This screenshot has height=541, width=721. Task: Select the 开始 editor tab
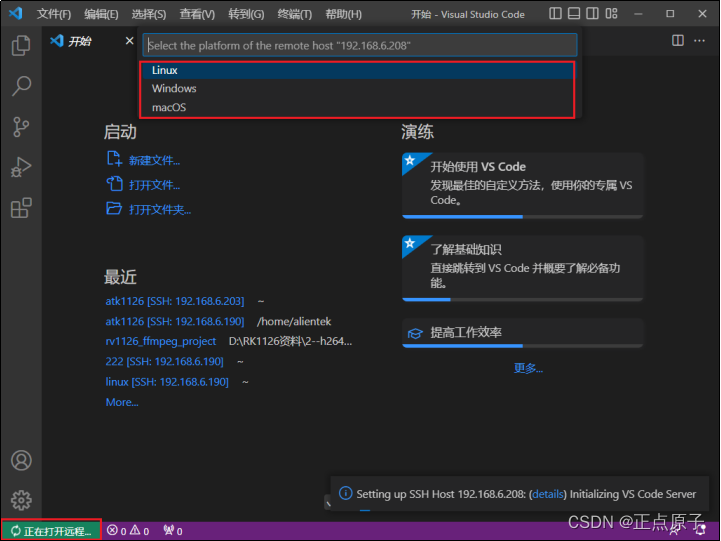tap(91, 41)
